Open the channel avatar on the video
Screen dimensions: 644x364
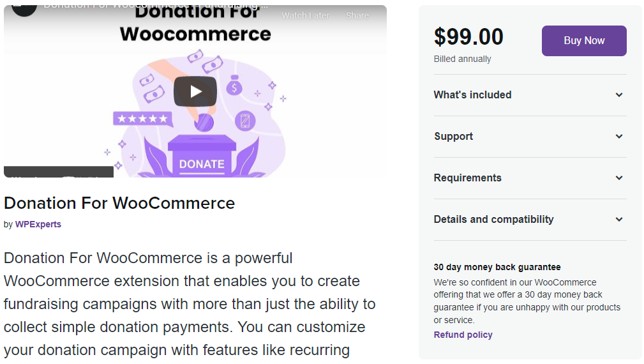24,9
